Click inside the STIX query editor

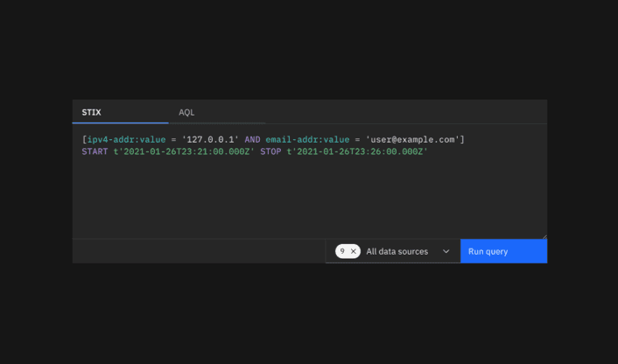pos(310,181)
